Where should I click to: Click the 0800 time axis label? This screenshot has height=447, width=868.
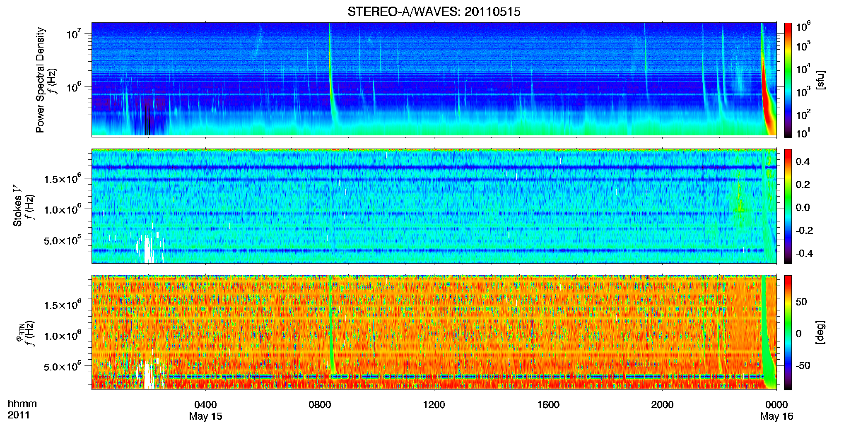320,404
